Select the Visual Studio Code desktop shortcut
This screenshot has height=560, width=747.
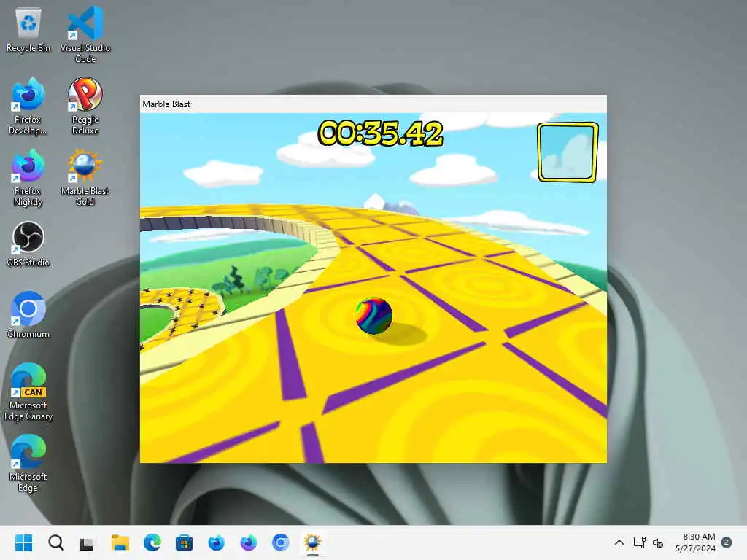(x=85, y=34)
